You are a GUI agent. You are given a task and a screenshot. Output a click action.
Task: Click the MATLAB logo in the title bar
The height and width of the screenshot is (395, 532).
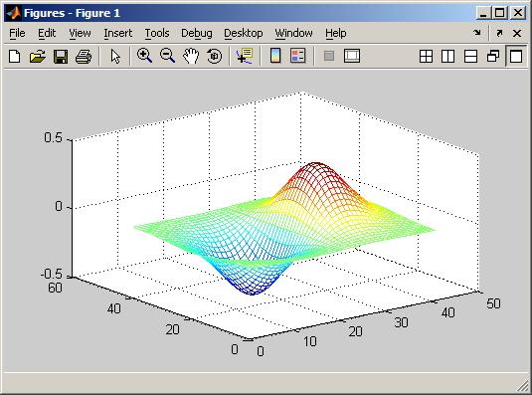(14, 13)
